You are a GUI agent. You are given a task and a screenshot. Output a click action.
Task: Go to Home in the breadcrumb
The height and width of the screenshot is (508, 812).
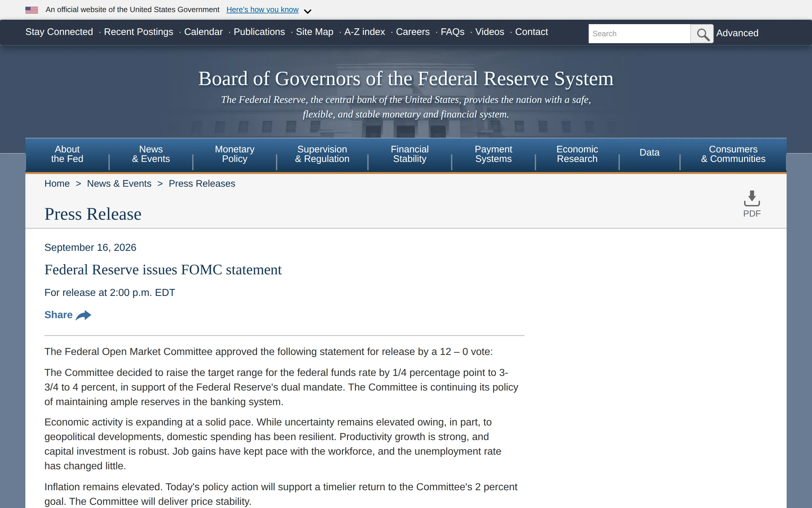57,184
